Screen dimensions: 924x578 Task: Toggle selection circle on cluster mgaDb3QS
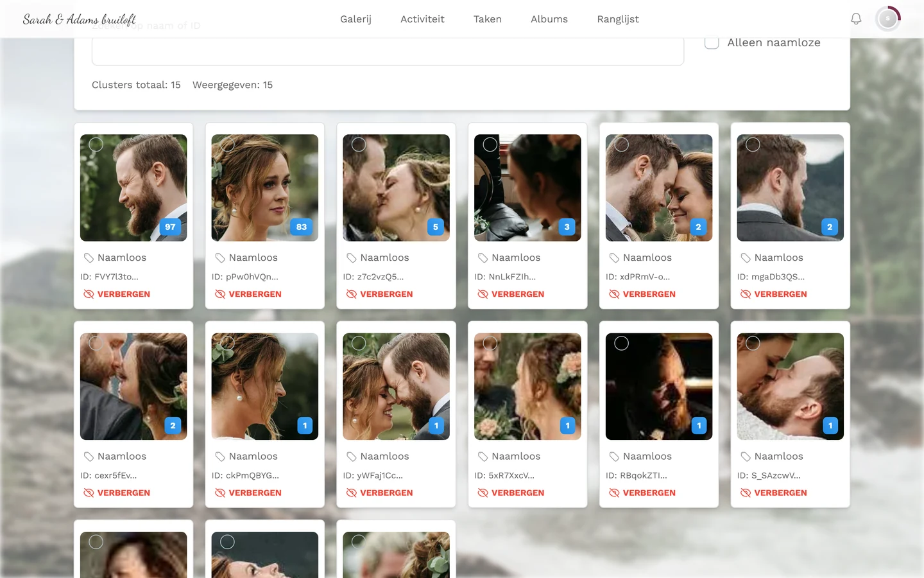tap(753, 144)
